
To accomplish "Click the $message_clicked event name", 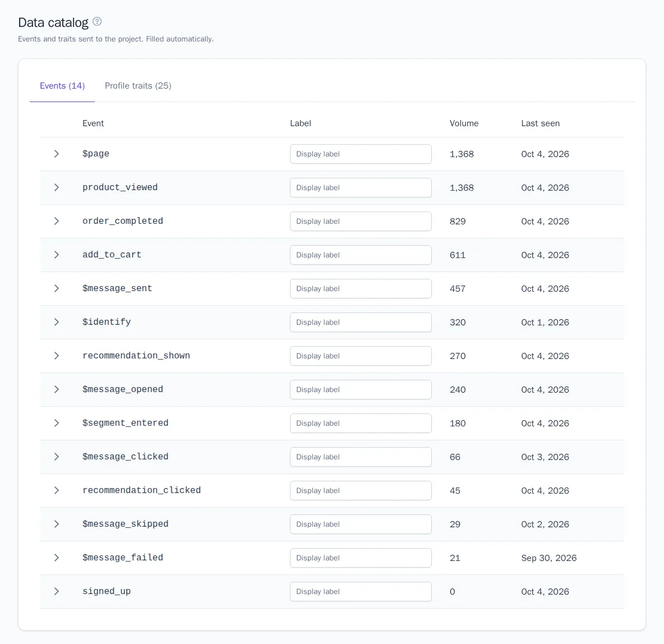I will [x=126, y=457].
